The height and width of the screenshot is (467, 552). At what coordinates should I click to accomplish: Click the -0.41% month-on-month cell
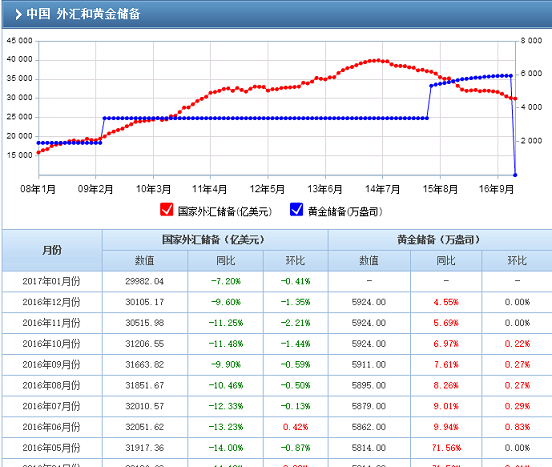295,281
